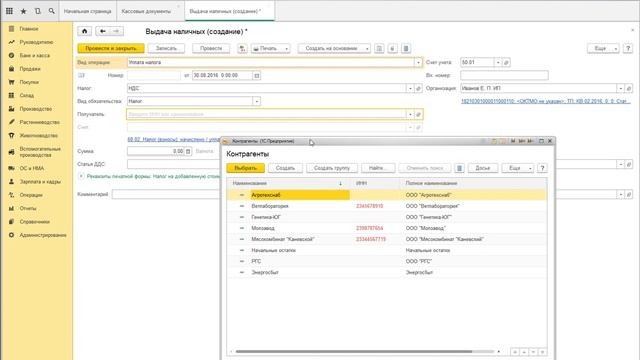Click Досье button in Контрагенты
This screenshot has width=640, height=360.
[482, 168]
